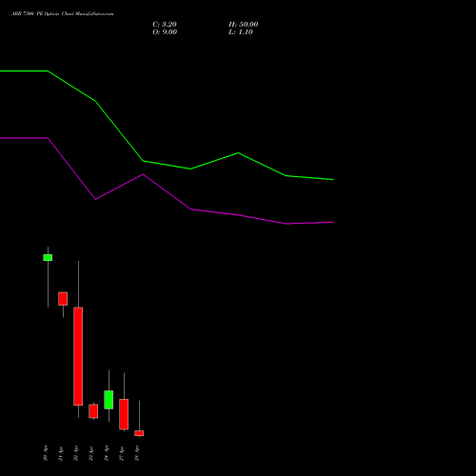Screen dimensions: 476x476
Task: Click the small red candle for 23 Apr
Action: (93, 411)
